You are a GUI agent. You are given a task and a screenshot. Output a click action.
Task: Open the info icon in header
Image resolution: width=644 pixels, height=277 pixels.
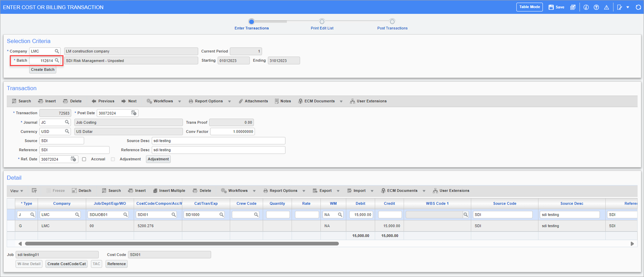pyautogui.click(x=586, y=7)
